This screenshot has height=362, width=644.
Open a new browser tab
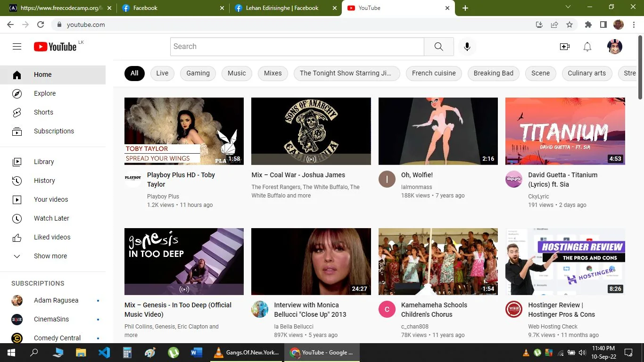tap(465, 8)
